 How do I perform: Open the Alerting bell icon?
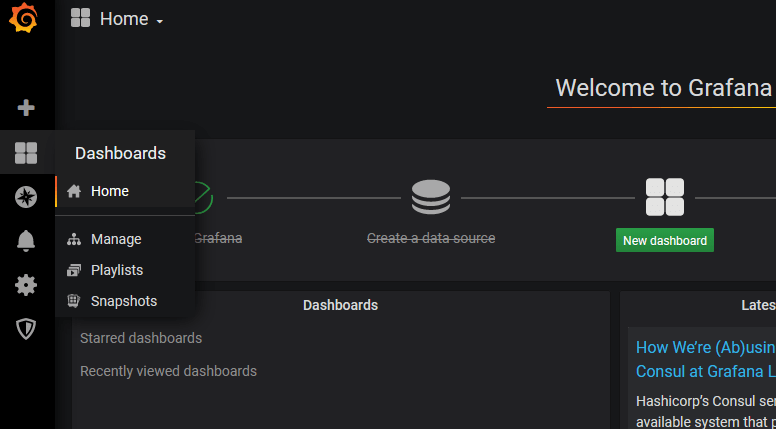tap(26, 241)
